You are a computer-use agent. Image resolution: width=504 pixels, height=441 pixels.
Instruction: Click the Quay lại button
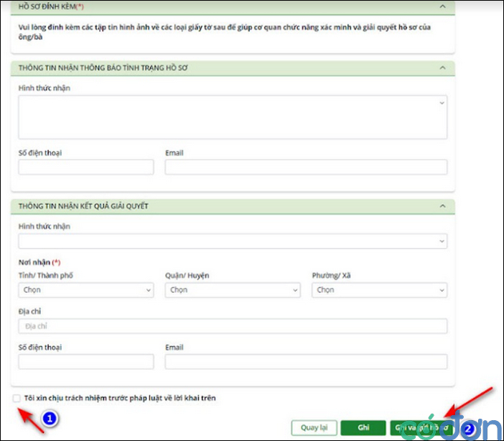(314, 428)
